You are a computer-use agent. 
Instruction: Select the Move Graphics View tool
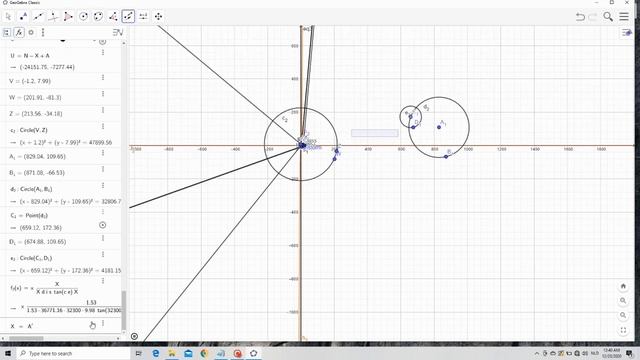[158, 17]
